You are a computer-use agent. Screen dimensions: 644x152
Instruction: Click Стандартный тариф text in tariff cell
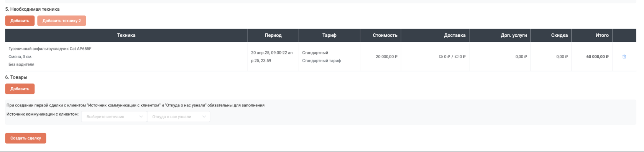coord(321,60)
